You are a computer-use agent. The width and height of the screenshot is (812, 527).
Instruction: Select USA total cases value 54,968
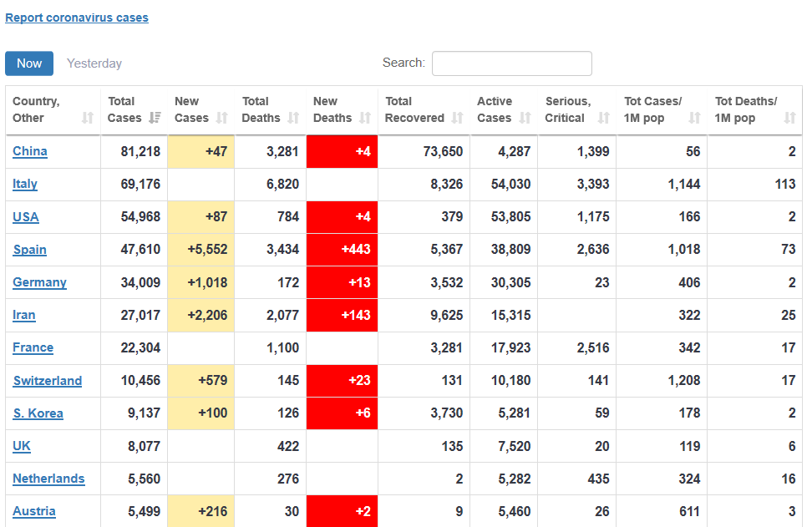pyautogui.click(x=140, y=216)
